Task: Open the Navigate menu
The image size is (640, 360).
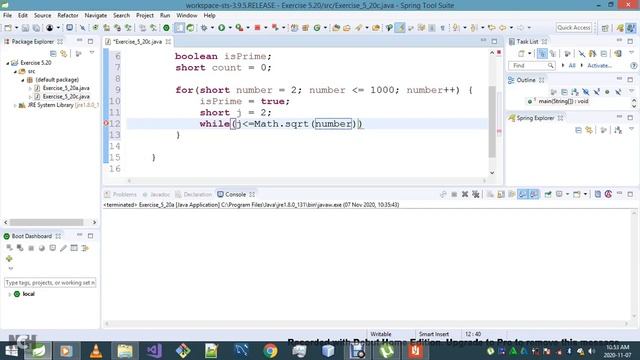Action: [96, 16]
